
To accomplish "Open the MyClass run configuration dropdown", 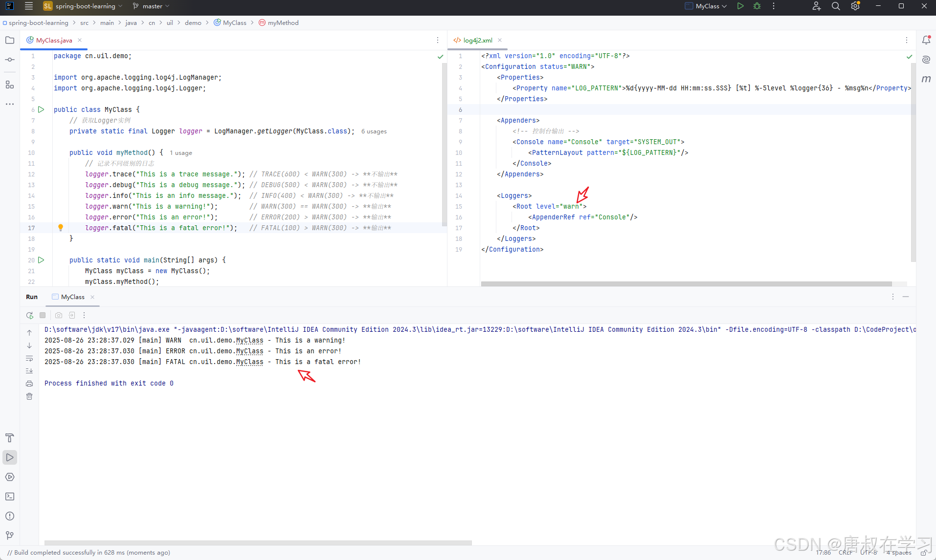I will (706, 6).
